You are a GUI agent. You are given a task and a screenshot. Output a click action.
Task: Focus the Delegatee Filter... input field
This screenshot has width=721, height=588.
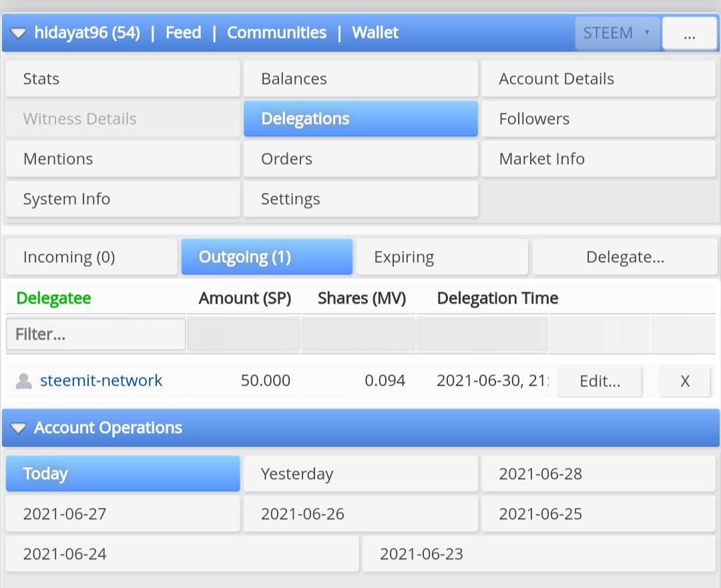[95, 334]
